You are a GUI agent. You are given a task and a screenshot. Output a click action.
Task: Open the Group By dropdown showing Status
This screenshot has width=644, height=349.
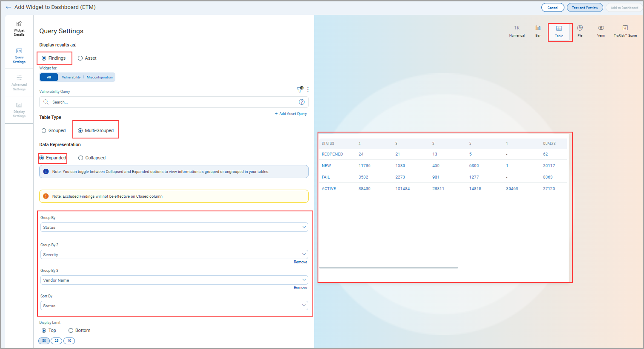[174, 227]
